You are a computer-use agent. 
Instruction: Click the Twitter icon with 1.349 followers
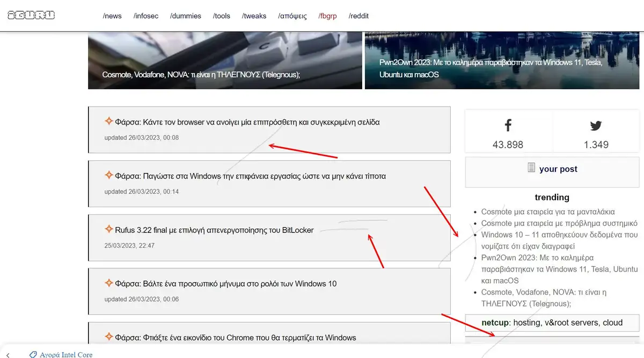coord(596,126)
